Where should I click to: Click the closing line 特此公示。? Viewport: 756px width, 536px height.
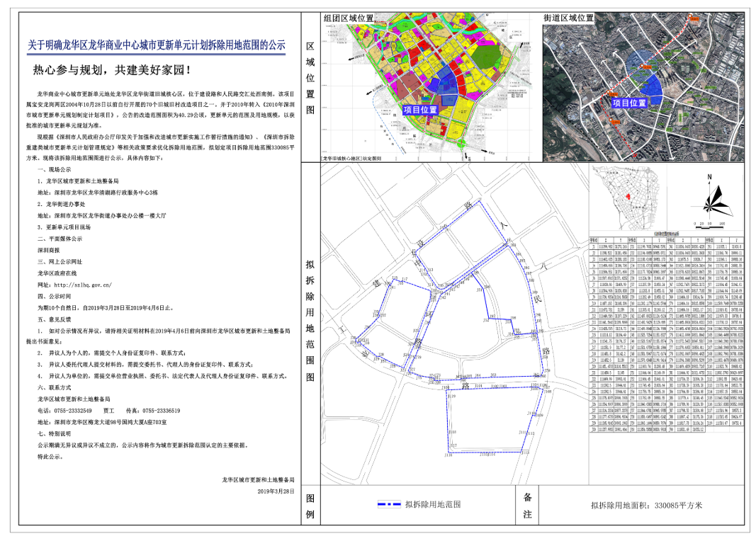[50, 457]
